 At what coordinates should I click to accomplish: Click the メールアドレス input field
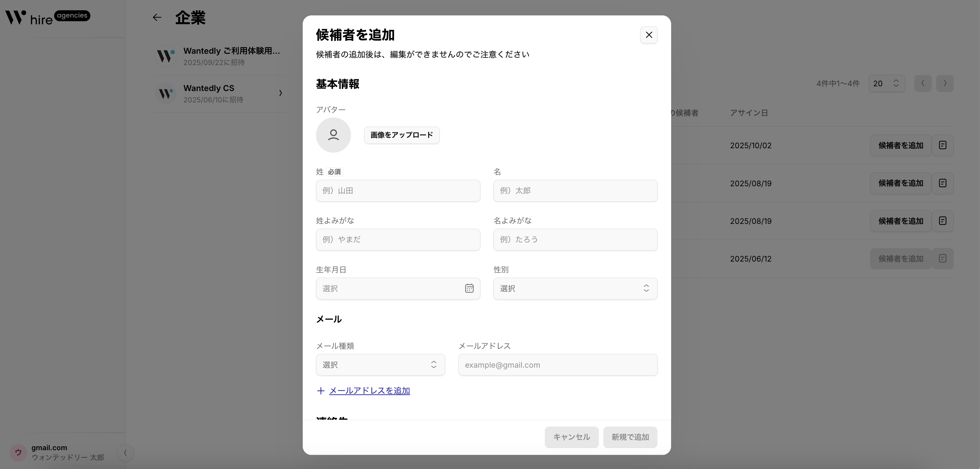(557, 365)
